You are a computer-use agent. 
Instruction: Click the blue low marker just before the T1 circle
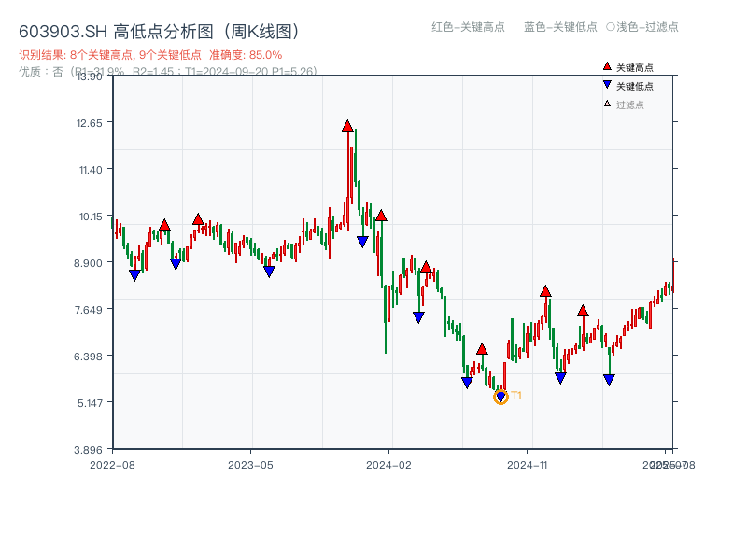pyautogui.click(x=467, y=383)
